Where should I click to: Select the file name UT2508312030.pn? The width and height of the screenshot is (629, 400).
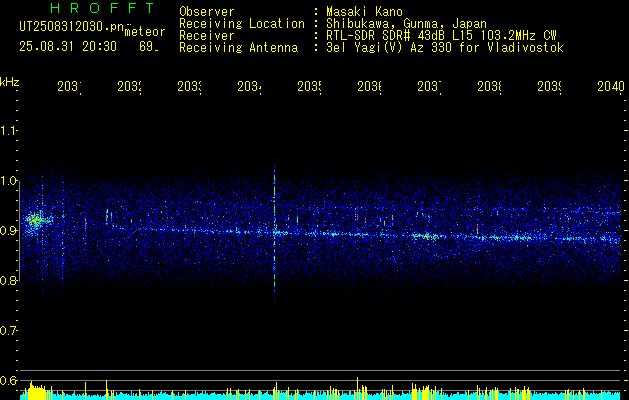click(x=71, y=26)
